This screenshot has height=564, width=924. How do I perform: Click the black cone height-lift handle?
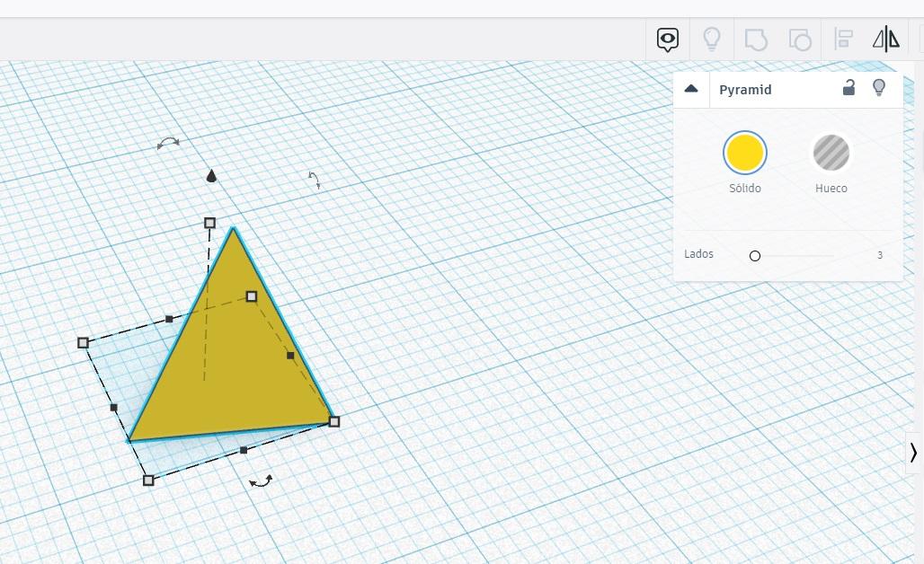point(211,175)
